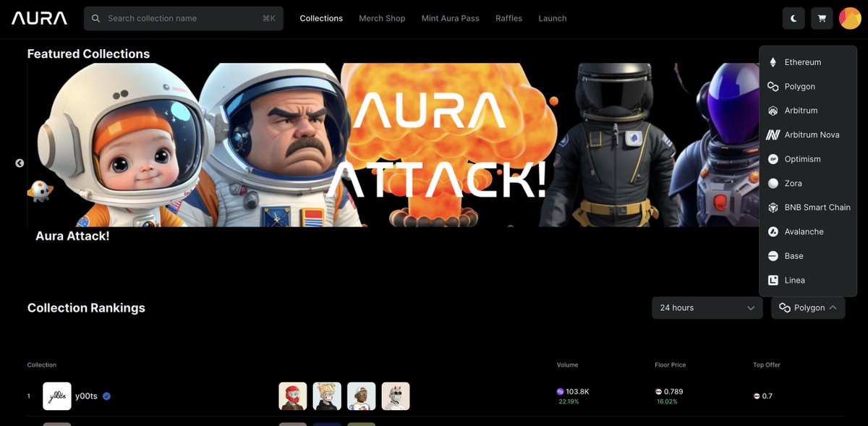The height and width of the screenshot is (426, 868).
Task: Click the Optimism chain icon
Action: [773, 159]
